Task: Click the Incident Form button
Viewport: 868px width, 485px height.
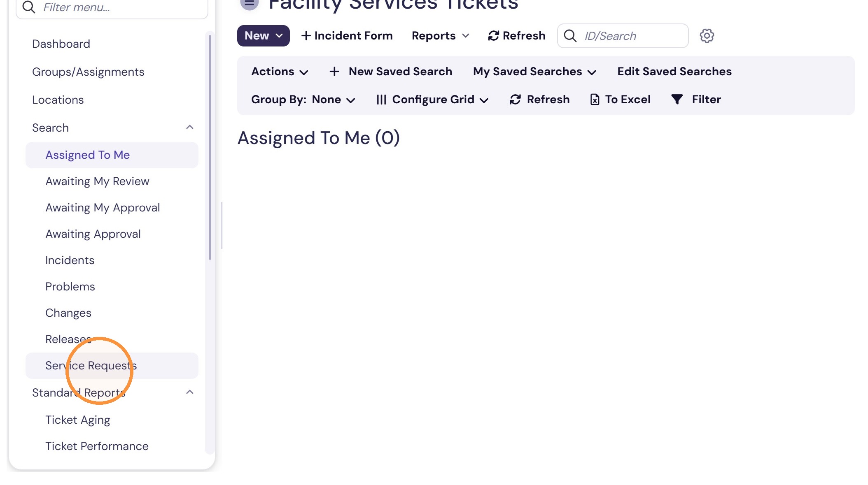Action: pyautogui.click(x=347, y=36)
